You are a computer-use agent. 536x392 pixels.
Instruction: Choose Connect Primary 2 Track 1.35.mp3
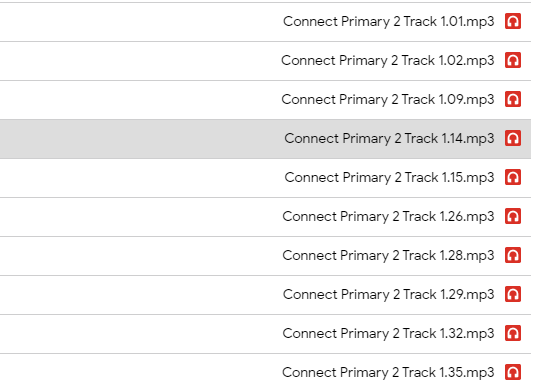point(388,373)
